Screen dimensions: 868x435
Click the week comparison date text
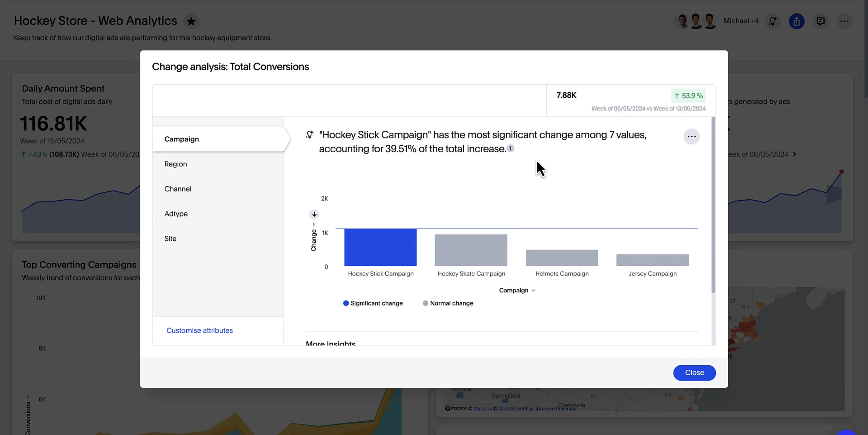pyautogui.click(x=648, y=109)
